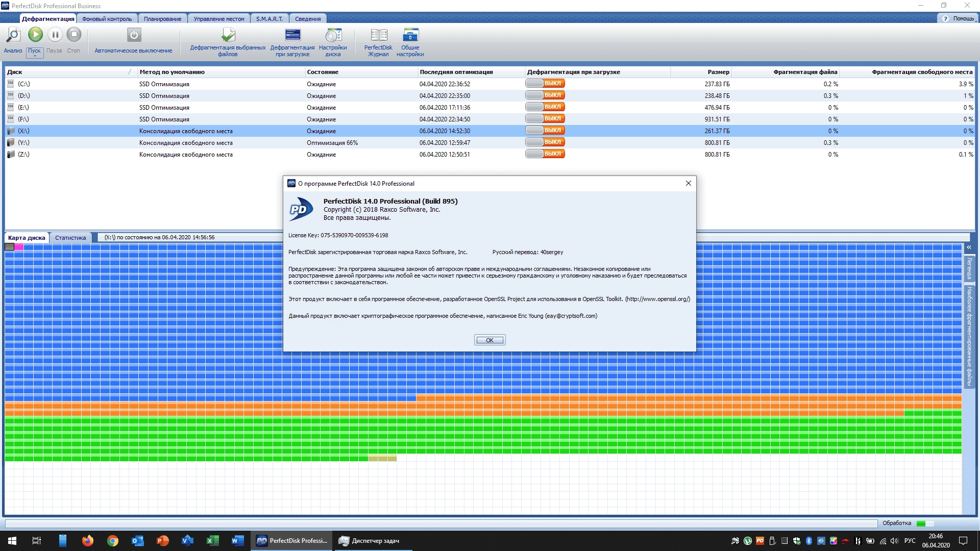This screenshot has width=980, height=551.
Task: Open the taskbar clock showing 20:46
Action: click(936, 541)
